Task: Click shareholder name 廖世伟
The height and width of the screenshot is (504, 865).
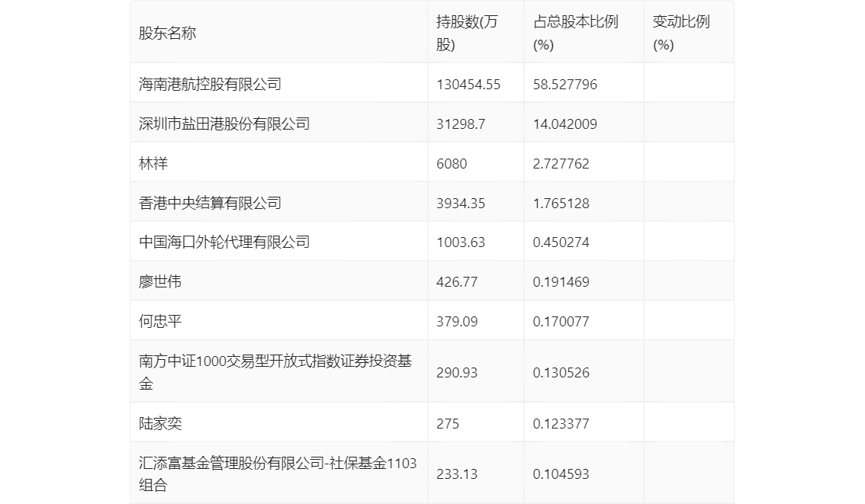Action: (x=160, y=281)
